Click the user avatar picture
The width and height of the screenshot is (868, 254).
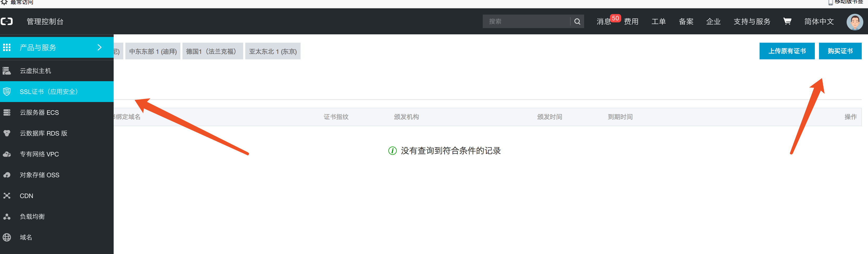point(855,22)
